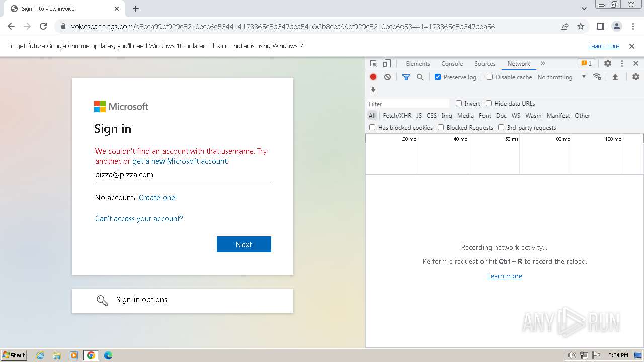Open tab search chevron in title bar
Viewport: 644px width, 362px height.
pyautogui.click(x=584, y=9)
